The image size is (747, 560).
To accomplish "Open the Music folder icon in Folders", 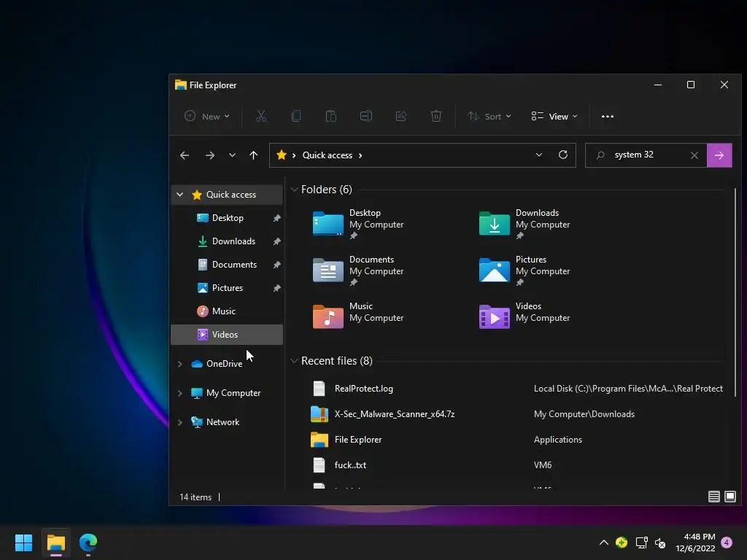I will 328,316.
